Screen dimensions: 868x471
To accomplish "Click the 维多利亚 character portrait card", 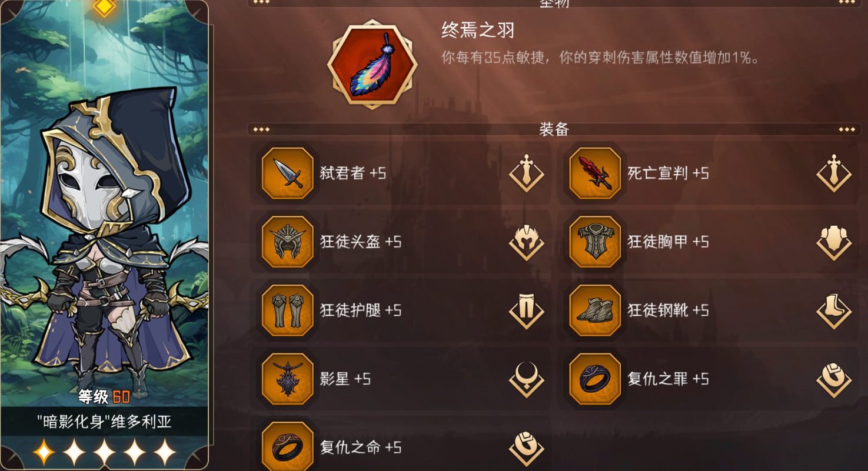I will pyautogui.click(x=104, y=235).
